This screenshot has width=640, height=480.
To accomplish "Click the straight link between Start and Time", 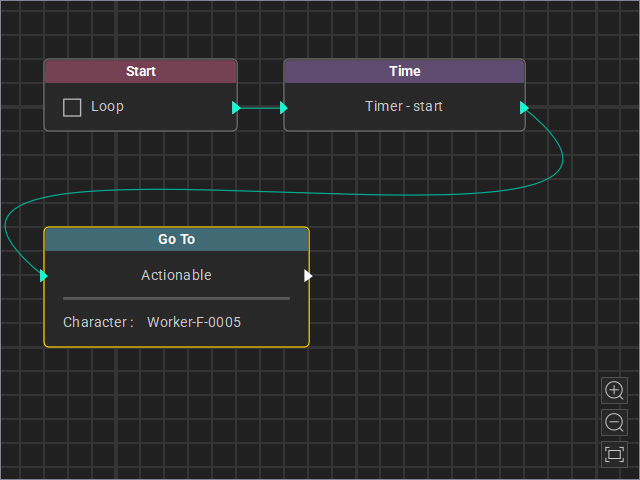I will tap(260, 108).
